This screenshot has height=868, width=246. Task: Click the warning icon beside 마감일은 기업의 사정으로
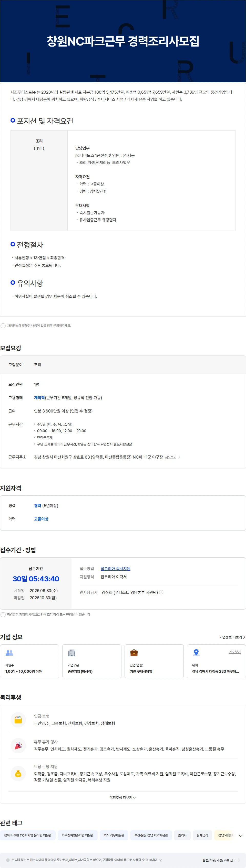tap(3, 614)
